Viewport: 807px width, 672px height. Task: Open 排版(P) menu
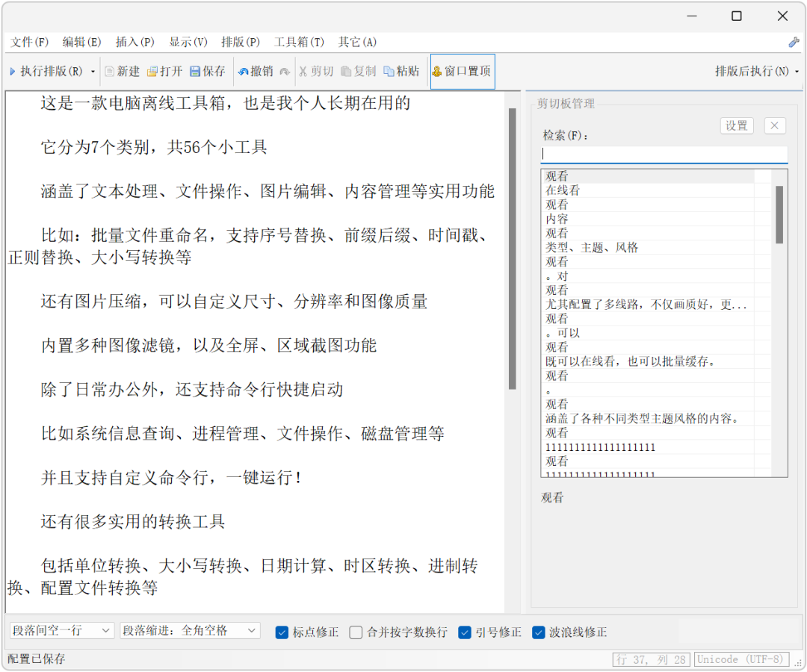point(241,42)
